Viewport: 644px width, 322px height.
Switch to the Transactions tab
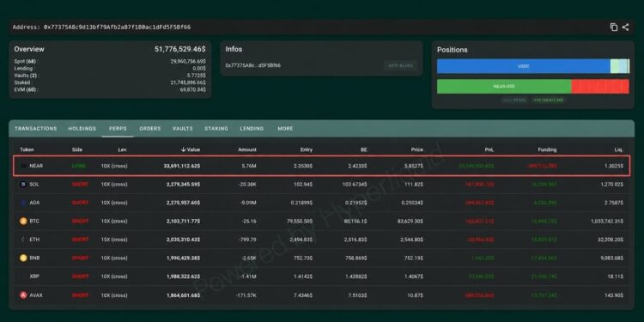(36, 129)
